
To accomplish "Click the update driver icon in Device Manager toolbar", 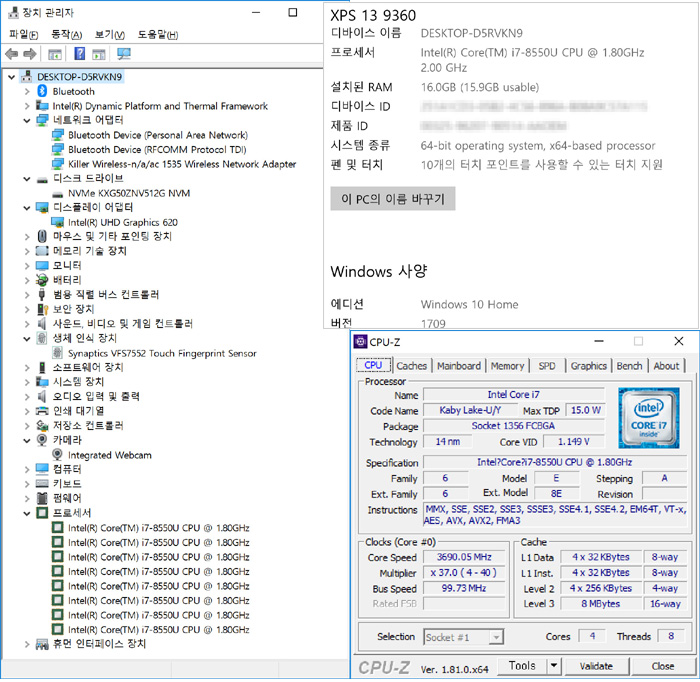I will pos(99,54).
